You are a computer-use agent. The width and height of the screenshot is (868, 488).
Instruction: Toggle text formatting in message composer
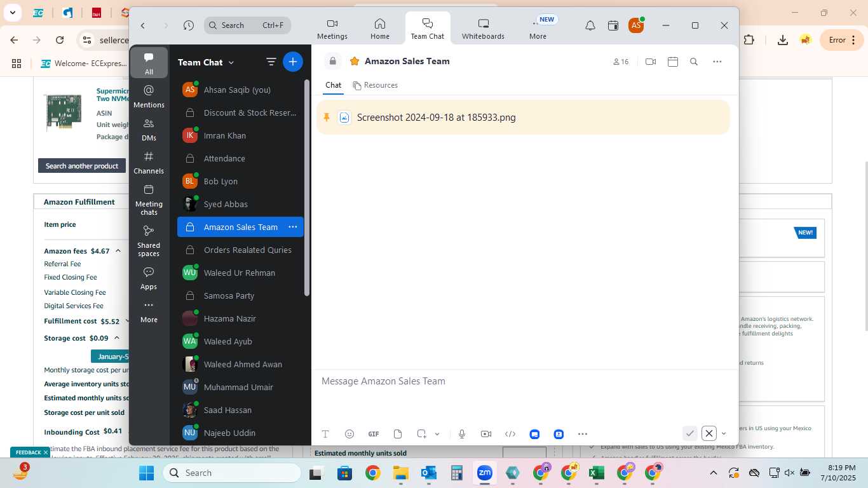[x=325, y=434]
